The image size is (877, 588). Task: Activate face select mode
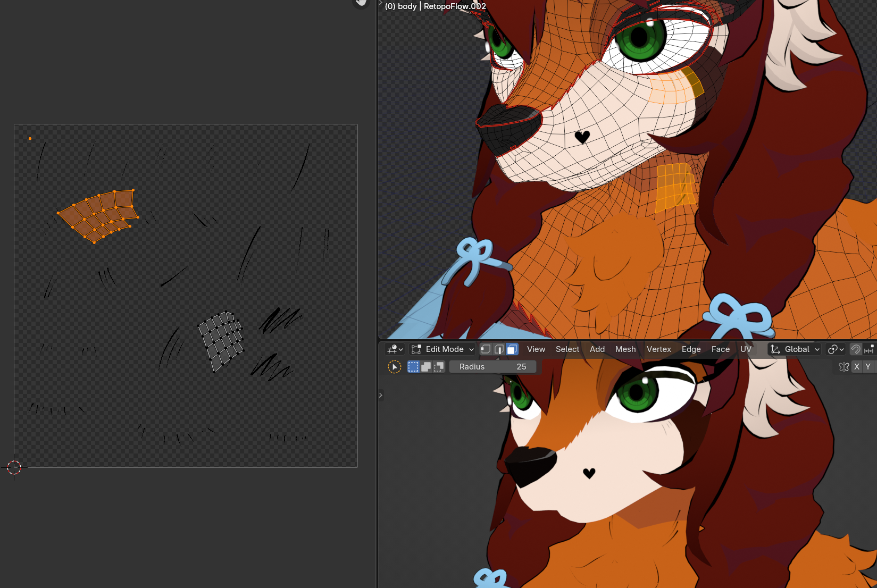point(512,349)
